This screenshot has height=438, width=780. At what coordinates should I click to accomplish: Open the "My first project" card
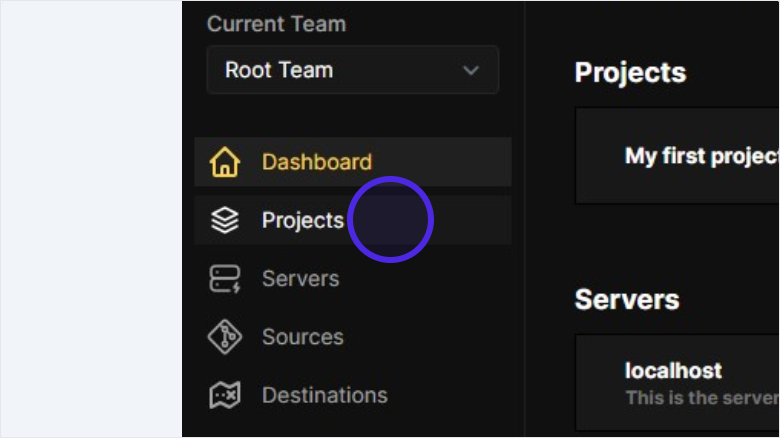point(700,156)
